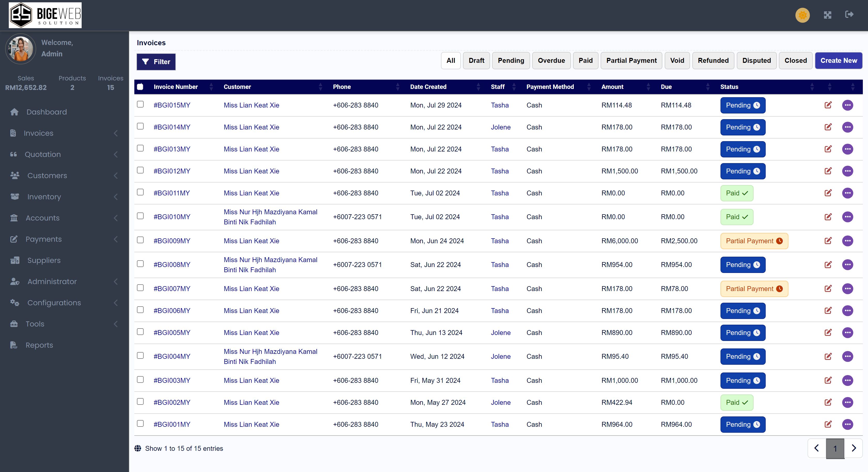Click the logout icon in header
Screen dimensions: 868x472
[849, 14]
